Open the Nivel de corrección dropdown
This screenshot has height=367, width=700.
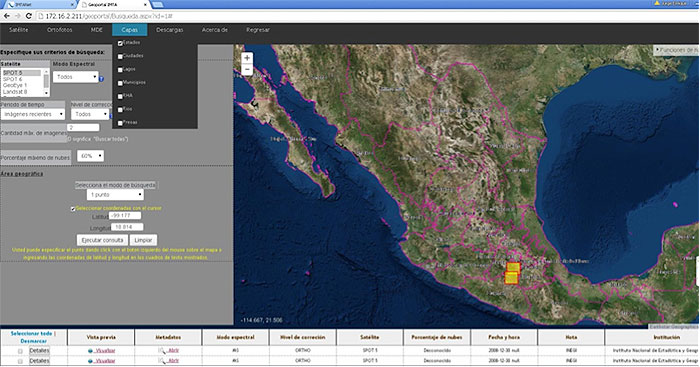click(x=90, y=114)
